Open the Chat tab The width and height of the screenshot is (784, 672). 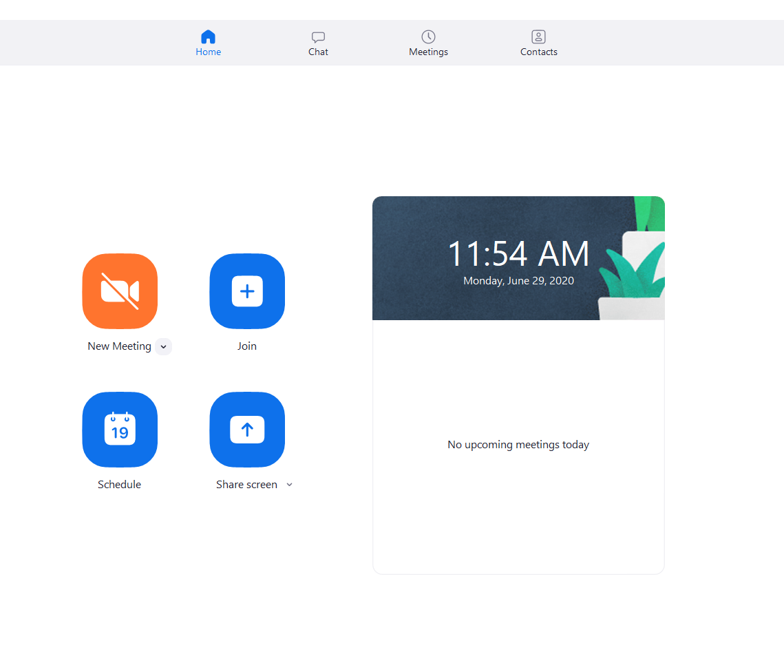pos(318,43)
